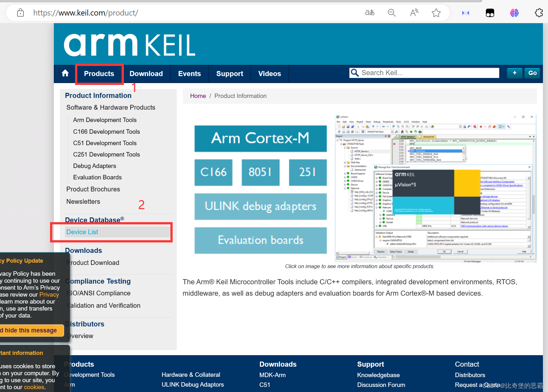Open Software & Hardware Products link
This screenshot has height=392, width=548.
(111, 107)
